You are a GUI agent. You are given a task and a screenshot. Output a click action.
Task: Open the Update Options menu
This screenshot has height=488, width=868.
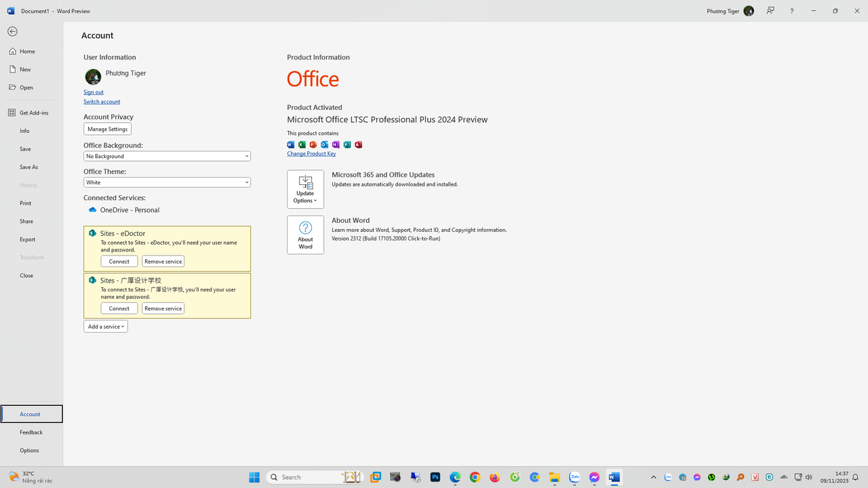305,189
